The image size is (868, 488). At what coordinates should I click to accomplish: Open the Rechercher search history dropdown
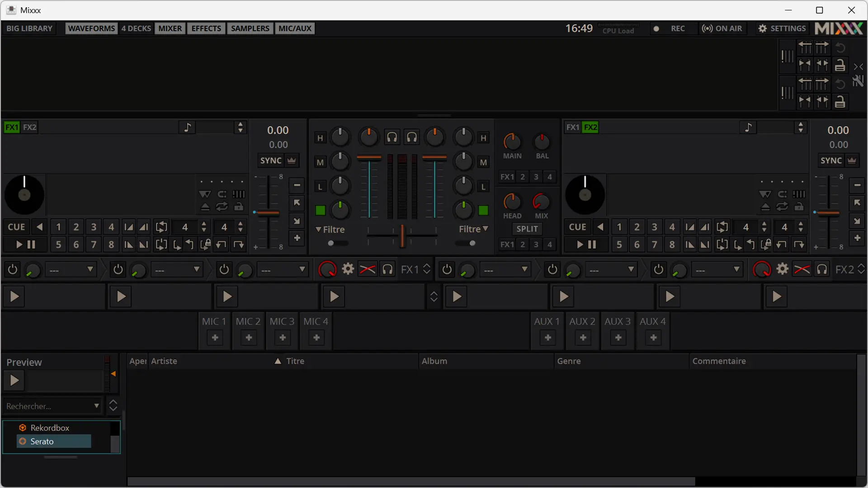(x=96, y=406)
